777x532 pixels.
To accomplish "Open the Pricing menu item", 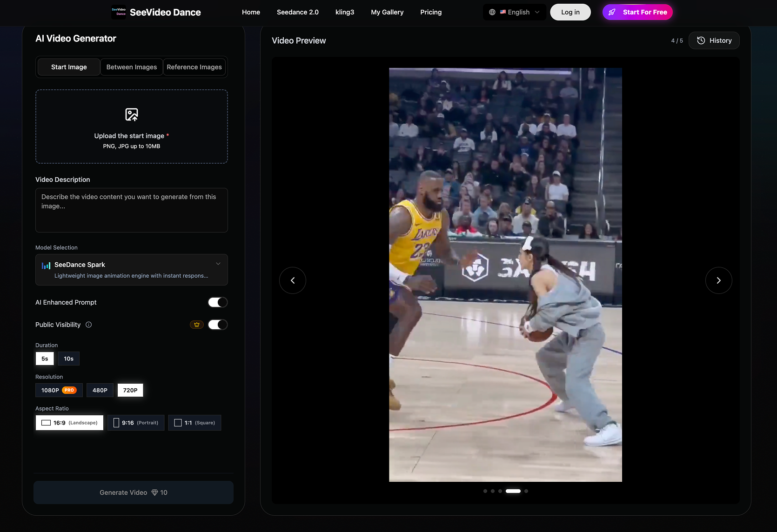I will click(x=431, y=12).
